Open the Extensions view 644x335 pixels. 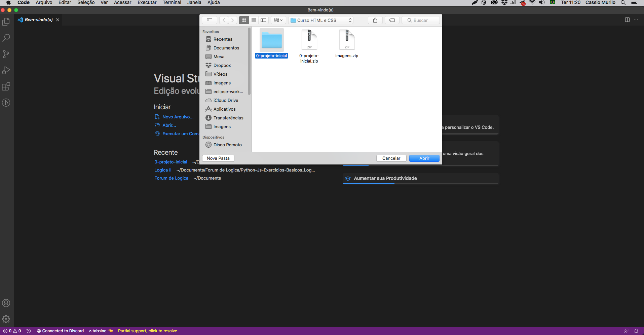tap(6, 86)
